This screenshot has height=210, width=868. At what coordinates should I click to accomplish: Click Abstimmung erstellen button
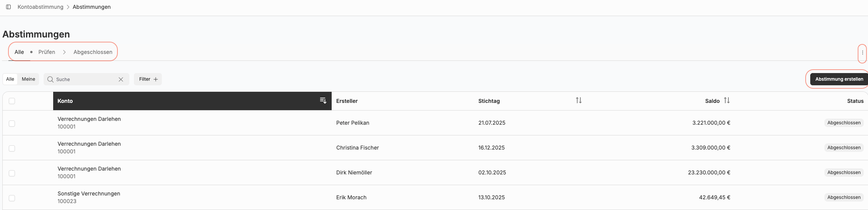click(839, 79)
